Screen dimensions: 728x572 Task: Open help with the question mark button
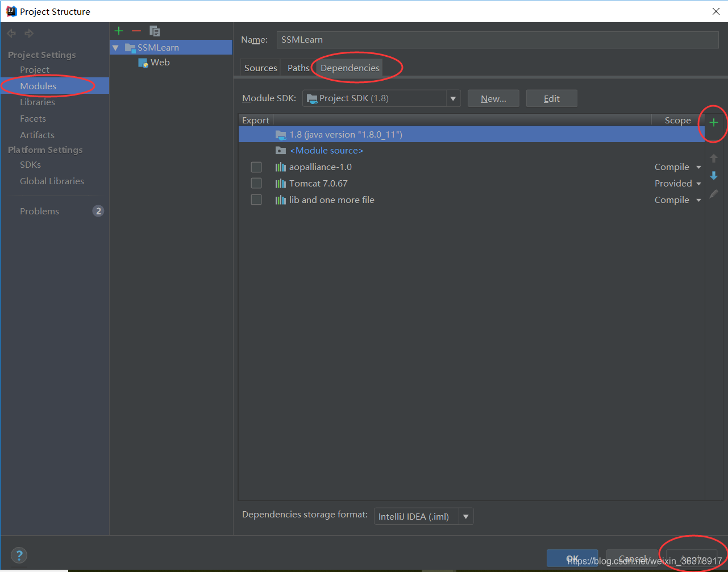coord(19,556)
